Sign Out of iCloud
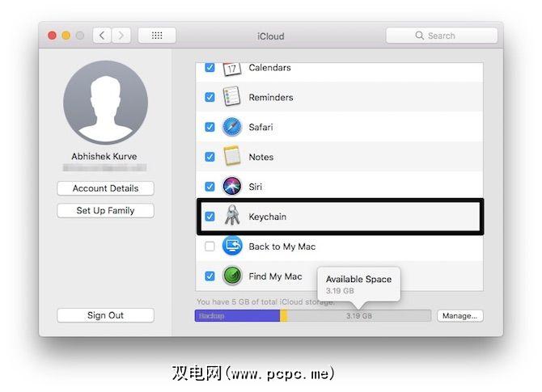Viewport: 542px width, 392px height. (x=105, y=315)
